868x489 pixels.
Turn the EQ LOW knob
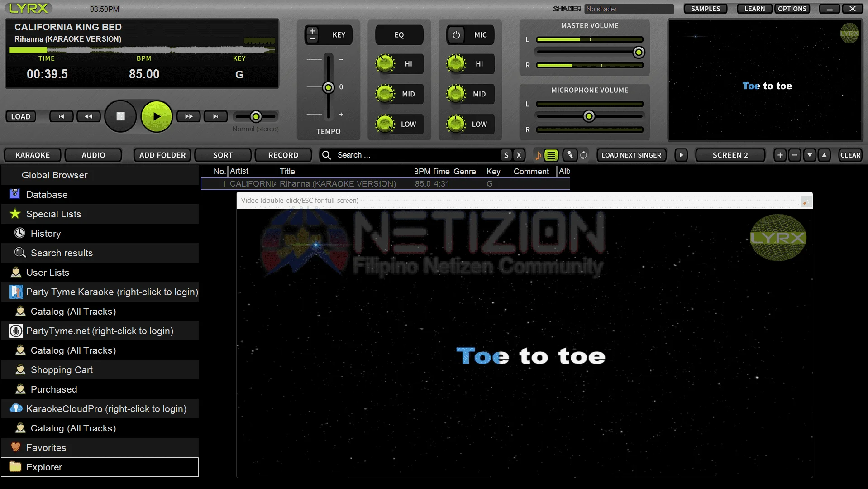pos(385,124)
